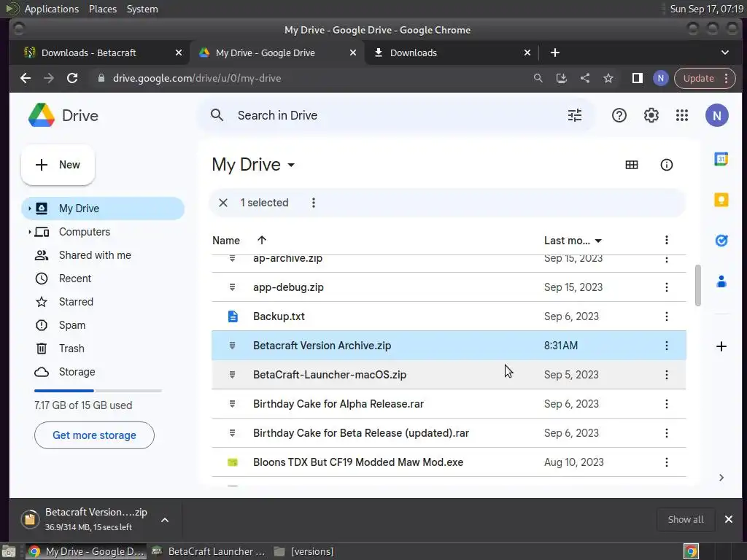This screenshot has width=747, height=560.
Task: Click the file list vertical scrollbar
Action: point(698,285)
